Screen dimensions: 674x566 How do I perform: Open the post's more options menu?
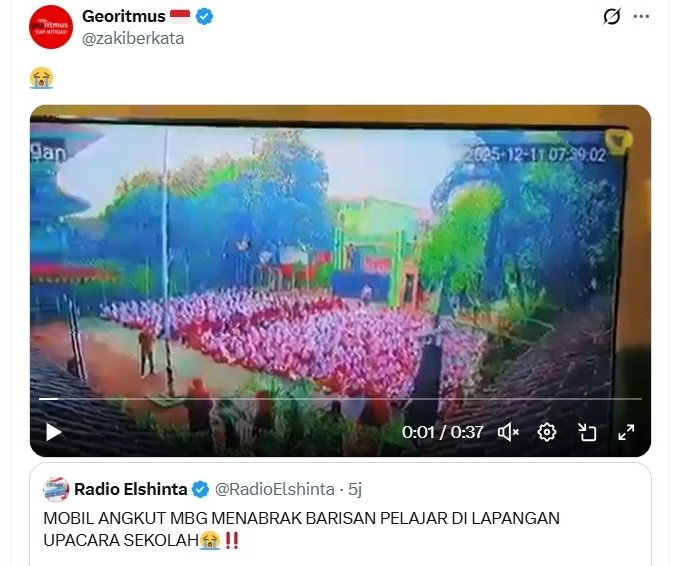click(x=641, y=17)
